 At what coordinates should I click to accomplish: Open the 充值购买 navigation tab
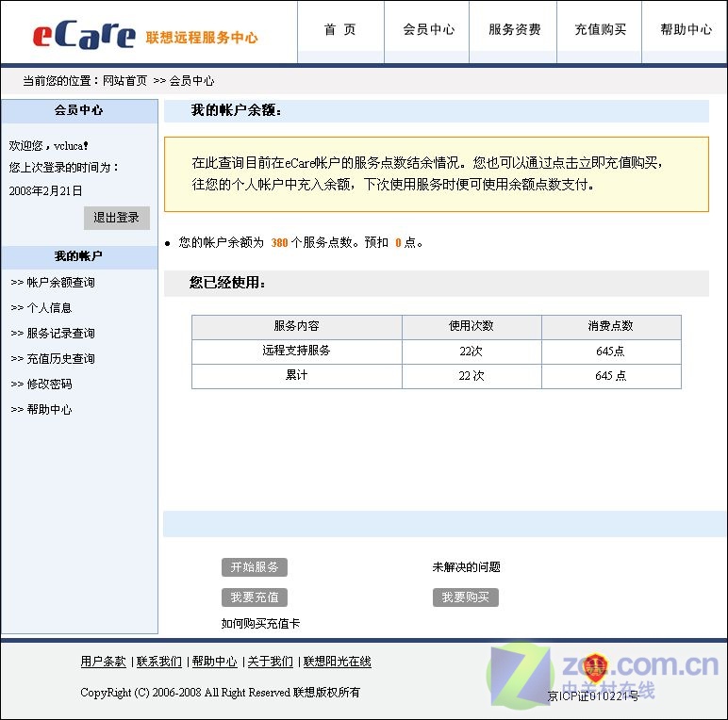[x=601, y=30]
